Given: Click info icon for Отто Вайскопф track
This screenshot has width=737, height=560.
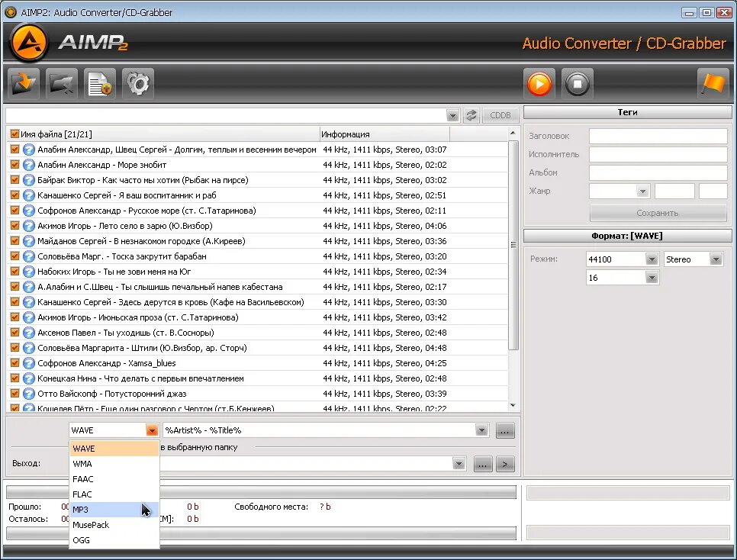Looking at the screenshot, I should tap(29, 394).
